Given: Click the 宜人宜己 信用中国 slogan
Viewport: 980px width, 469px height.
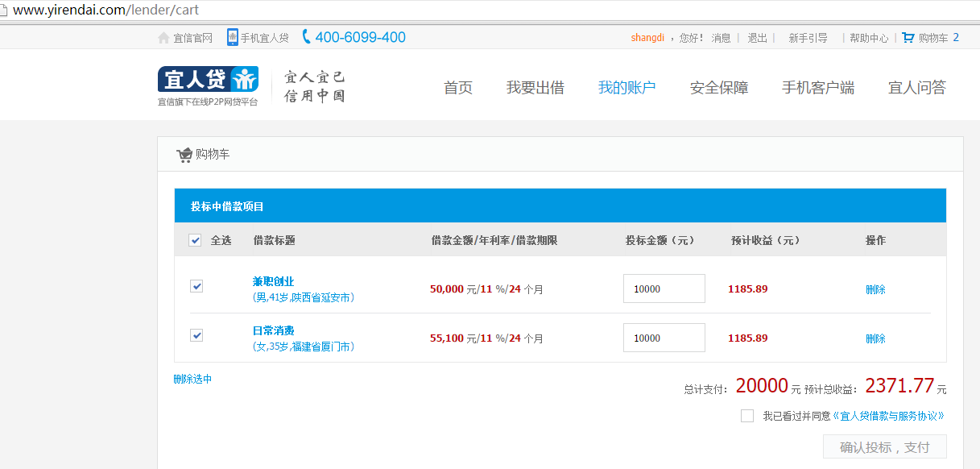Looking at the screenshot, I should coord(315,87).
